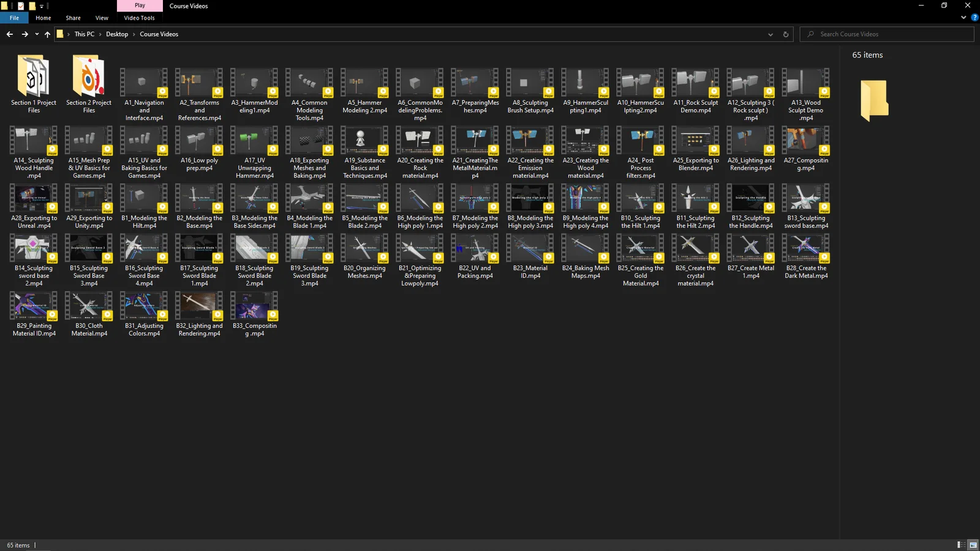Go up one folder level
This screenshot has width=980, height=551.
pos(47,34)
